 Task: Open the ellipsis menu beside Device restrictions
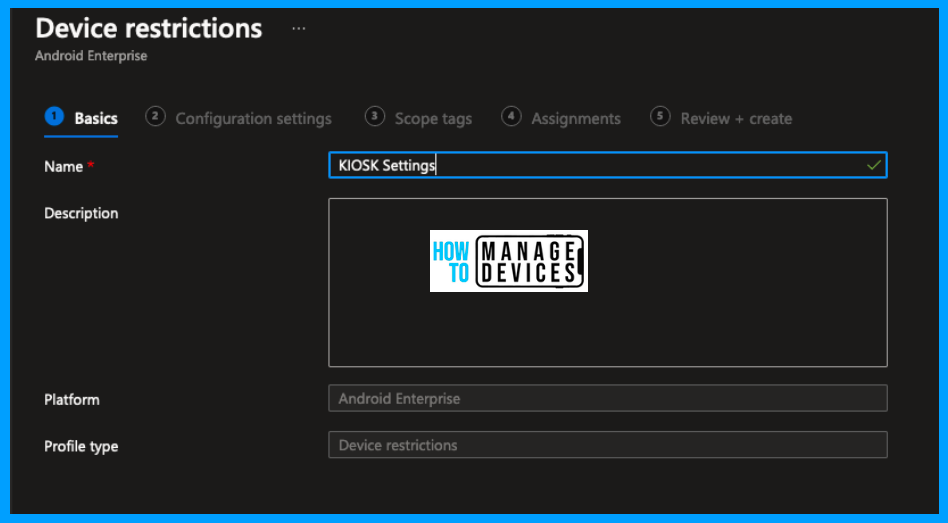299,28
